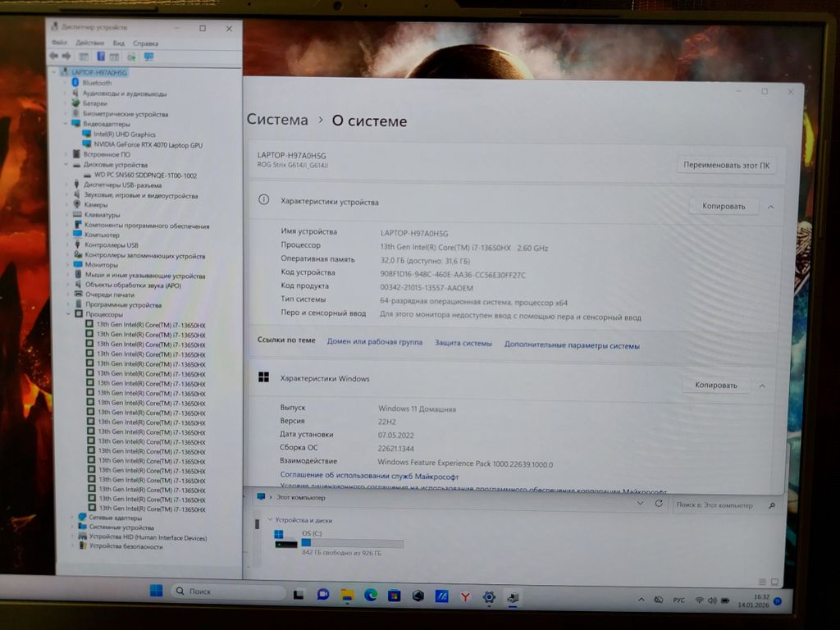
Task: Click the Переименовать этот ПК button
Action: [727, 165]
